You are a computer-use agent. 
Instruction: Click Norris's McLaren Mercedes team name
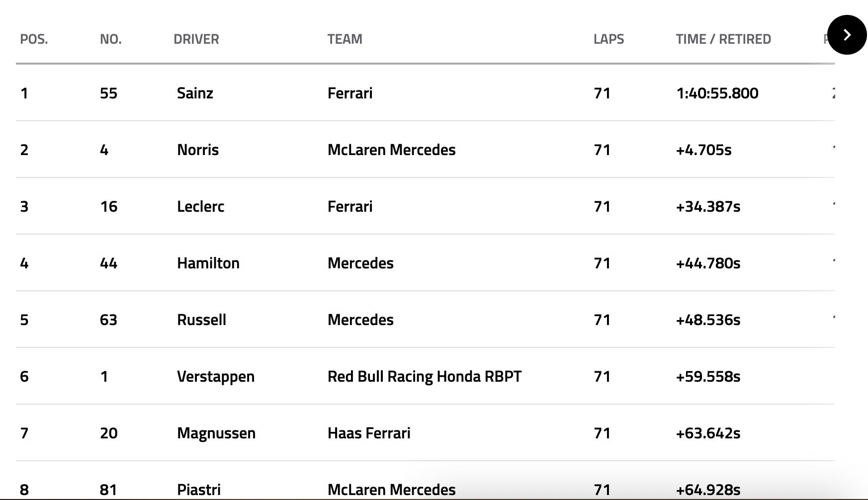tap(391, 150)
